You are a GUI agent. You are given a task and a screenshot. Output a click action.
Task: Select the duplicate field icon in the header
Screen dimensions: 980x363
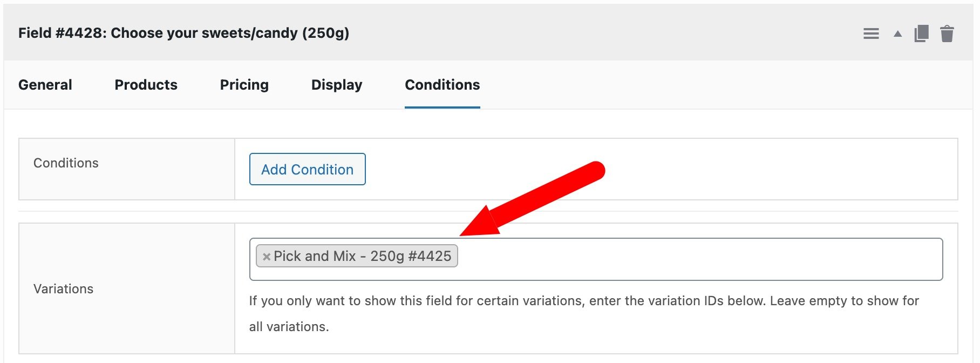[x=923, y=33]
